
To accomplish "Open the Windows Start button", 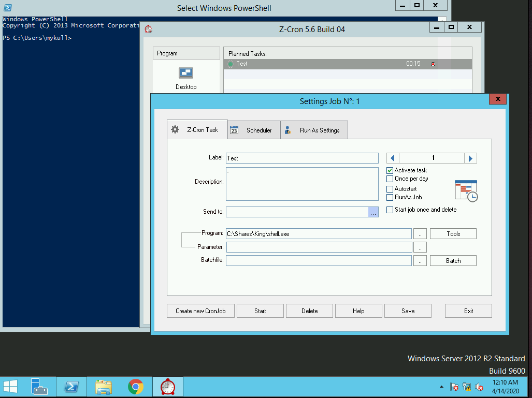I will click(10, 387).
